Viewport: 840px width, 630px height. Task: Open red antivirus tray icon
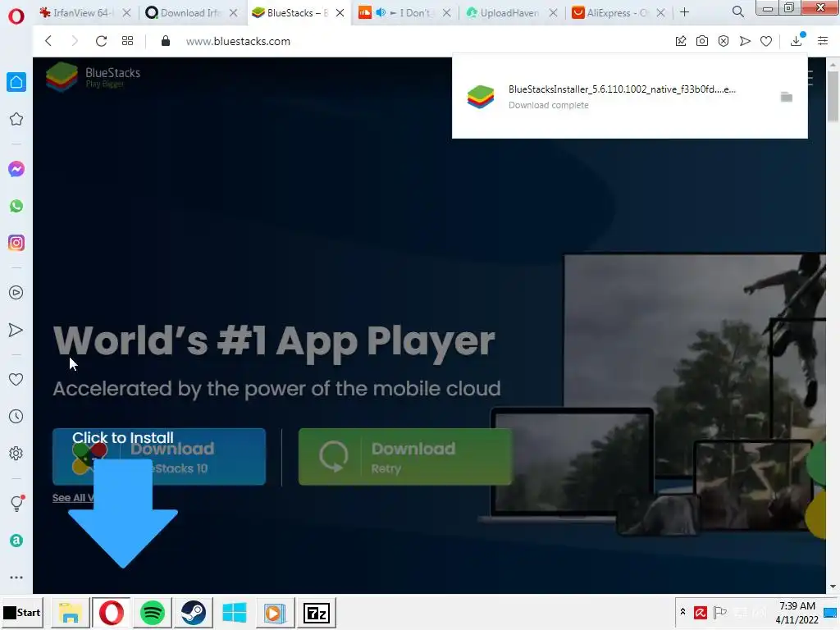point(701,612)
